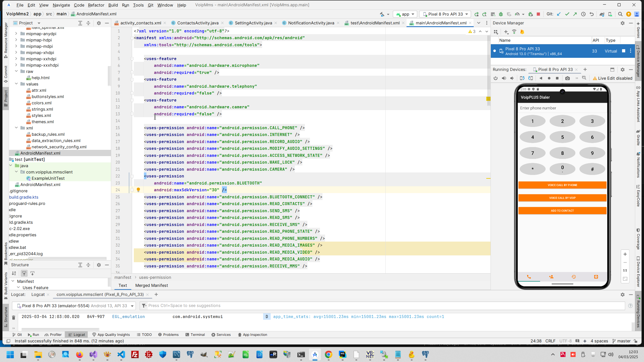
Task: Click Search Everywhere magnifier icon
Action: (x=620, y=14)
